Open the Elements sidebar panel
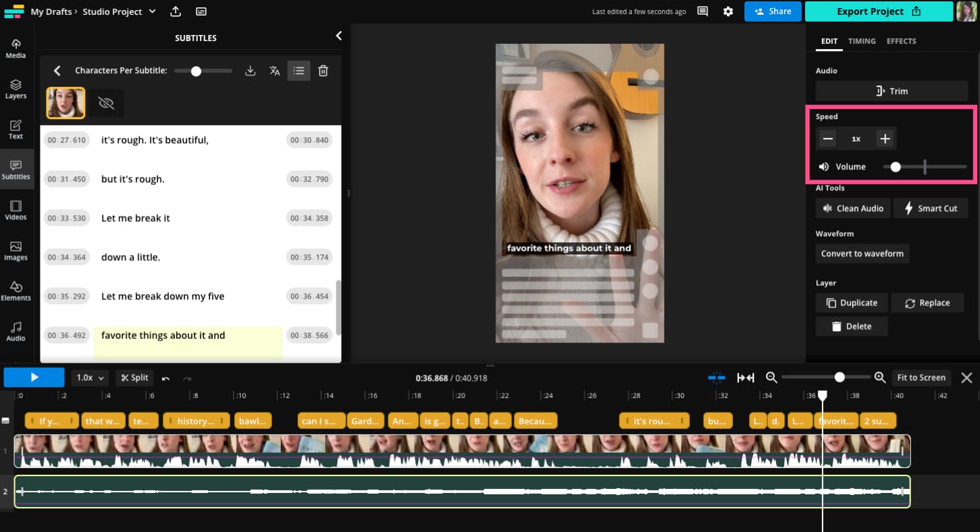 pos(16,291)
